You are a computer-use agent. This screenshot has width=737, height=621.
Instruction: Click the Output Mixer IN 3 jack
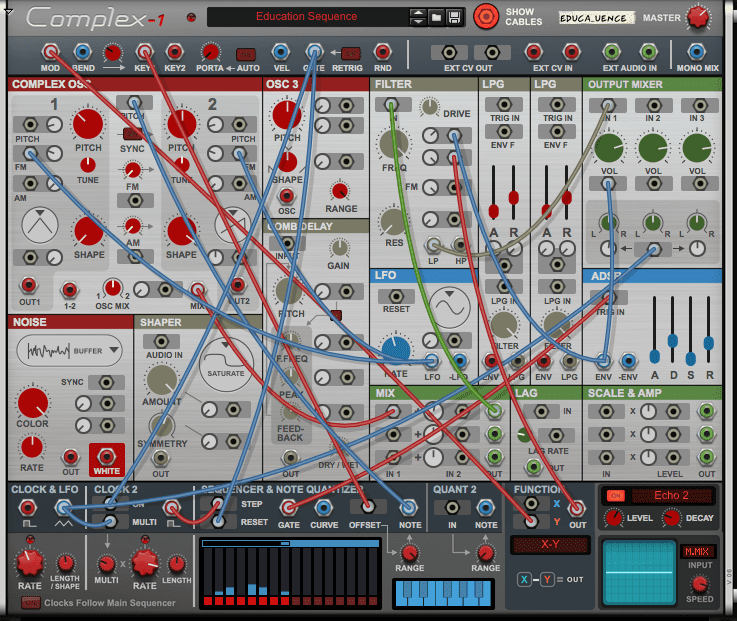tap(700, 105)
